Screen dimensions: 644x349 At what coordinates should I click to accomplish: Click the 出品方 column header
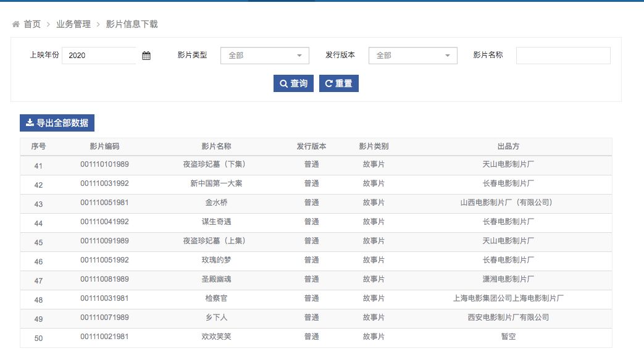coord(508,146)
